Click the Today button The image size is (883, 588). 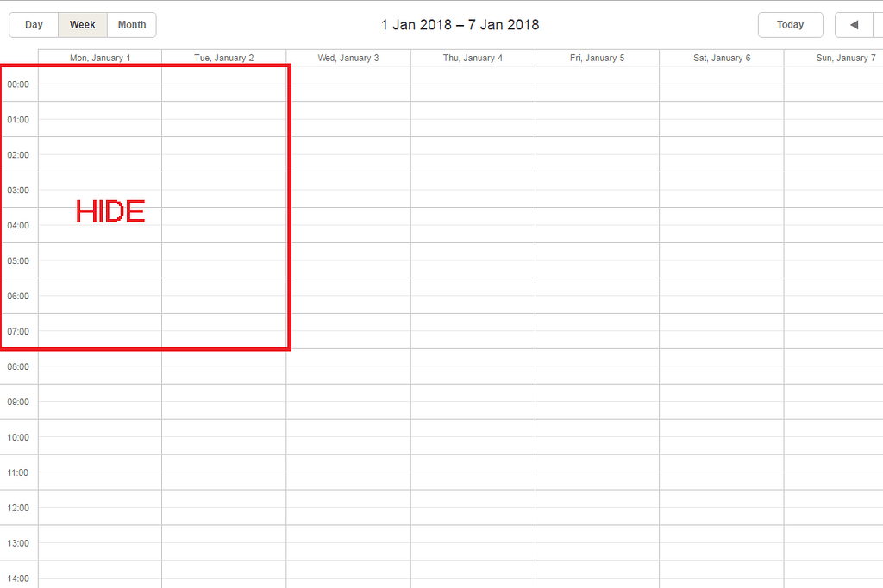pyautogui.click(x=790, y=25)
